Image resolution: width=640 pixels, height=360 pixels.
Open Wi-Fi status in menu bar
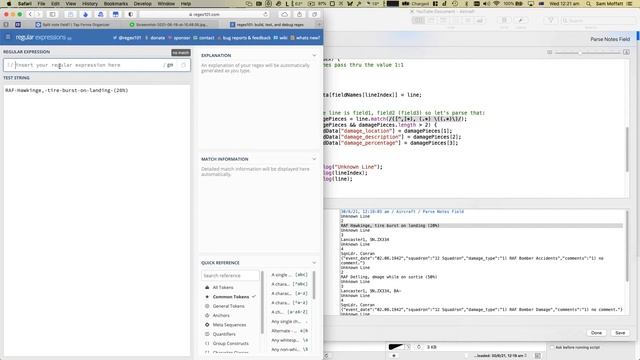pos(496,4)
